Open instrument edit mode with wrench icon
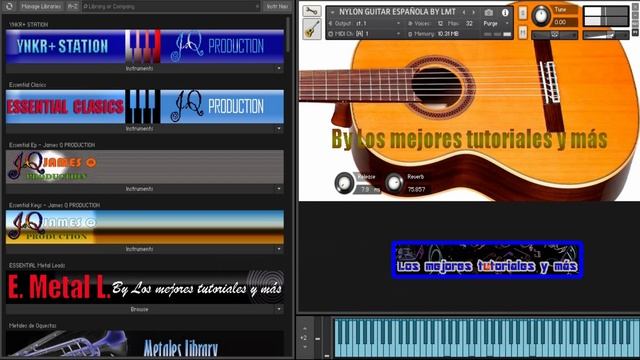 coord(311,11)
